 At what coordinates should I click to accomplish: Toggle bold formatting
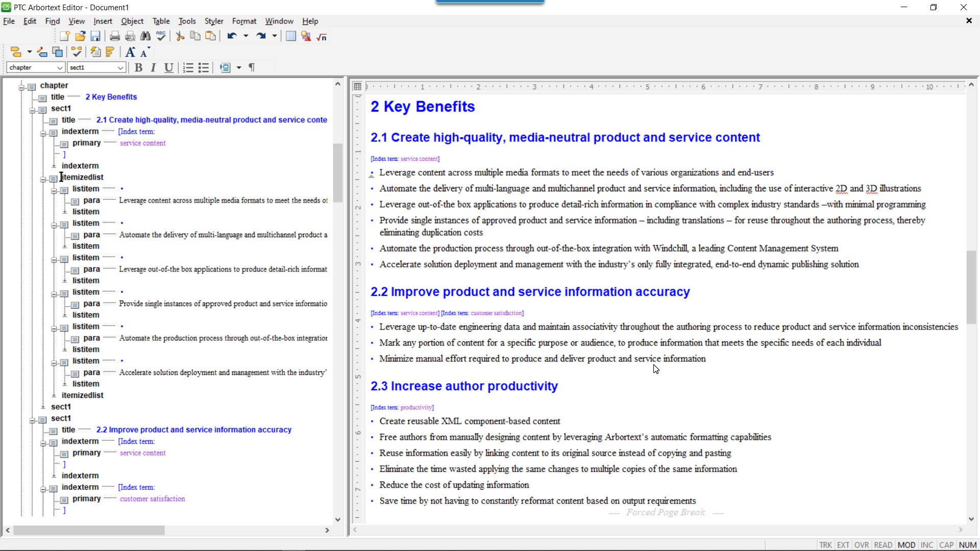pos(138,68)
